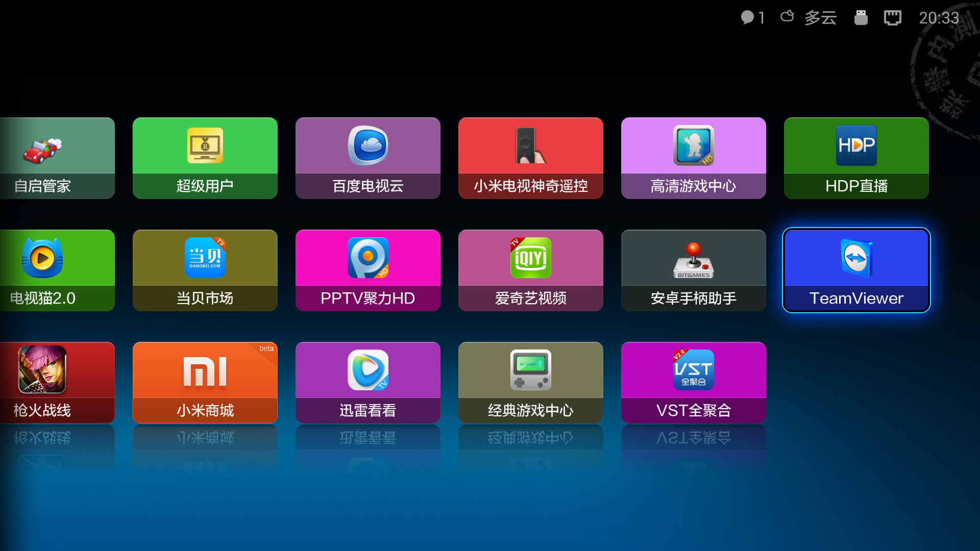The image size is (980, 551).
Task: Launch 经典游戏中心 classic games
Action: click(x=530, y=382)
